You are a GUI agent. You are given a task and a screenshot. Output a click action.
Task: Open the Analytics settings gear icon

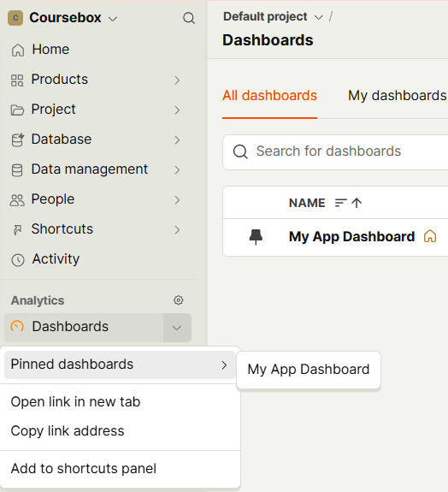(179, 300)
